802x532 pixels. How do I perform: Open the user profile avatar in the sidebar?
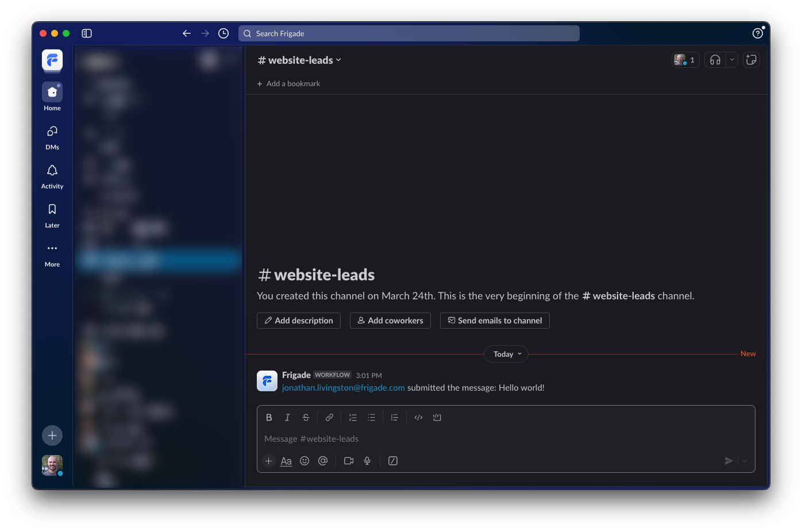click(x=52, y=465)
